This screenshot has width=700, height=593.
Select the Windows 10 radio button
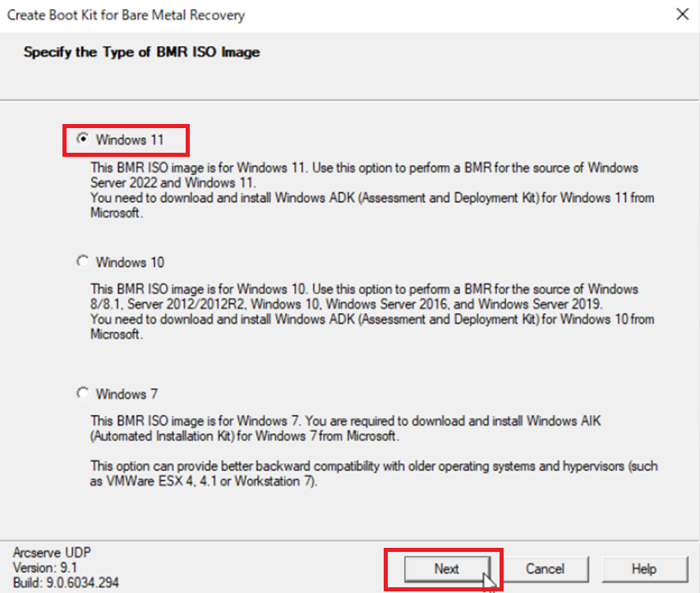pos(83,261)
